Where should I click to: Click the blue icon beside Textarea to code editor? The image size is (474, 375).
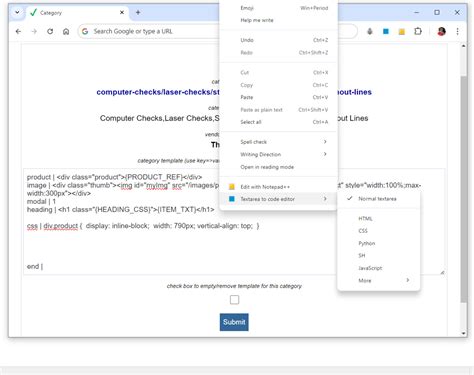(x=232, y=199)
